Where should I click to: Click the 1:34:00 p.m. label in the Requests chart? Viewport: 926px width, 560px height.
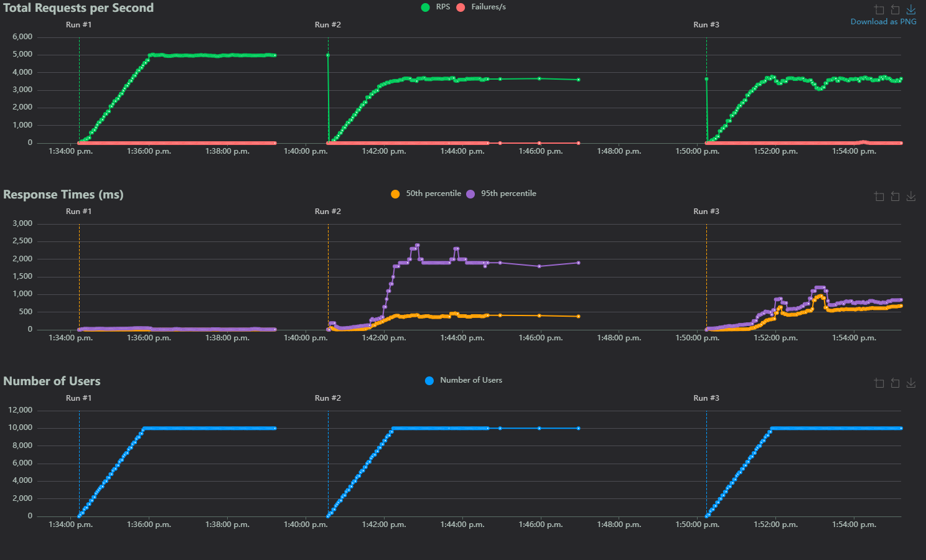tap(71, 151)
